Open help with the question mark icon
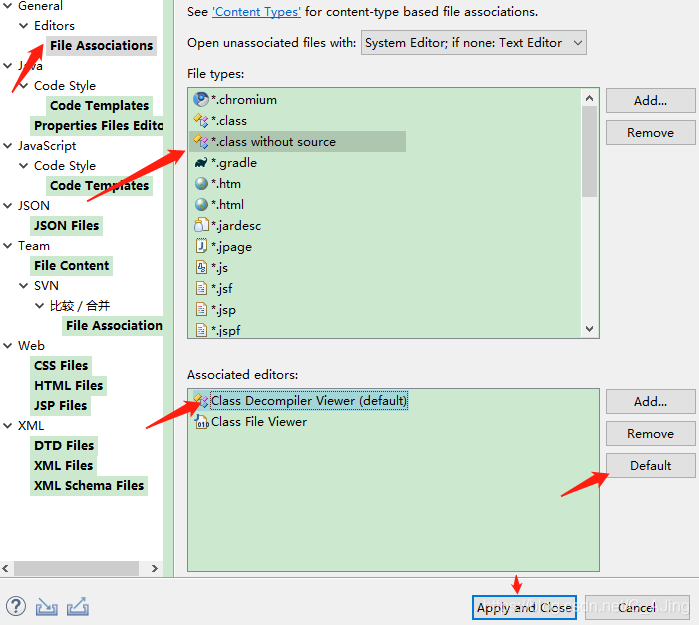 click(16, 607)
